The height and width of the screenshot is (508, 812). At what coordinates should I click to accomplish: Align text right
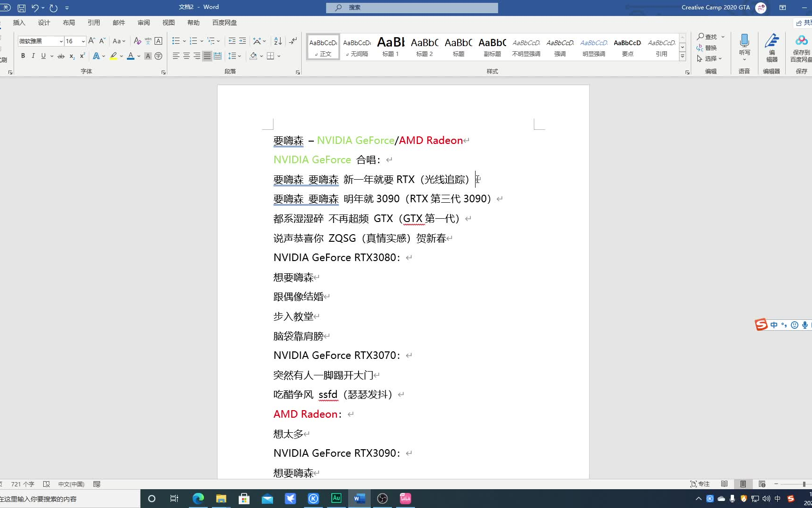(197, 56)
